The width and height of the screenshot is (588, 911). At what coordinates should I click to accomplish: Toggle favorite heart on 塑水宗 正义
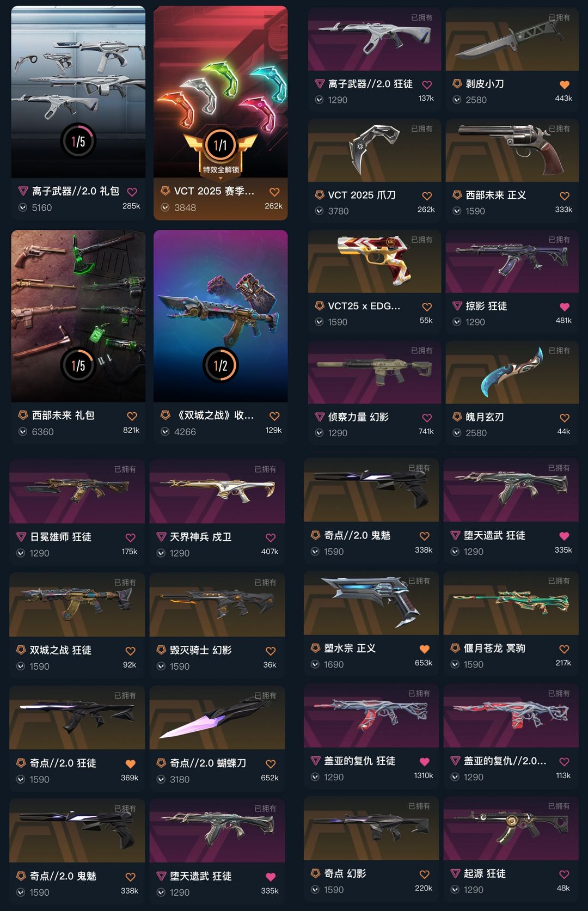425,649
